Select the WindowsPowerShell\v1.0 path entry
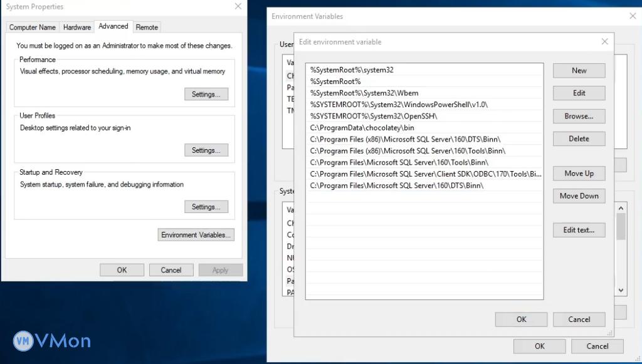This screenshot has width=642, height=364. point(399,105)
